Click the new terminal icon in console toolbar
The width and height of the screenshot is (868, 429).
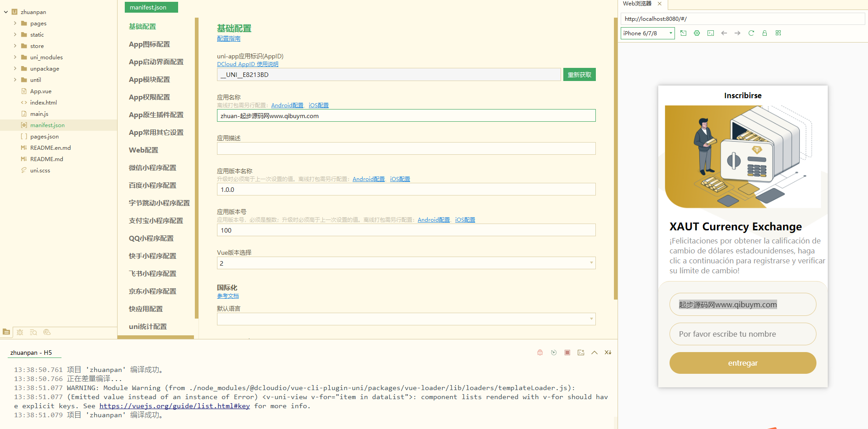(x=580, y=353)
